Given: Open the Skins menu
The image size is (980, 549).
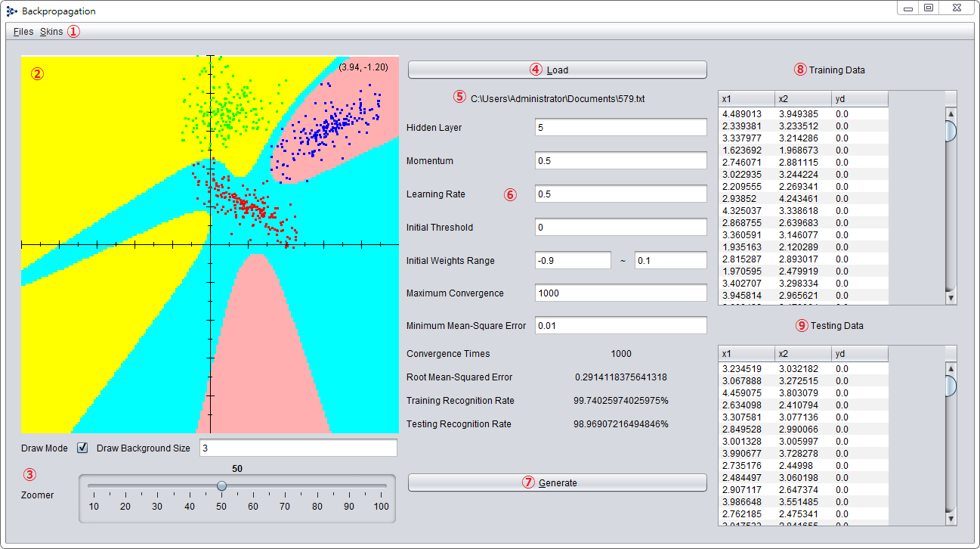Looking at the screenshot, I should pos(51,32).
